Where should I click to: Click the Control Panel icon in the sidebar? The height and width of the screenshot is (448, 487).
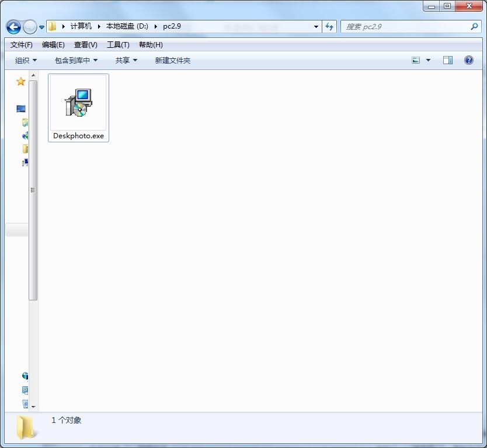[25, 390]
